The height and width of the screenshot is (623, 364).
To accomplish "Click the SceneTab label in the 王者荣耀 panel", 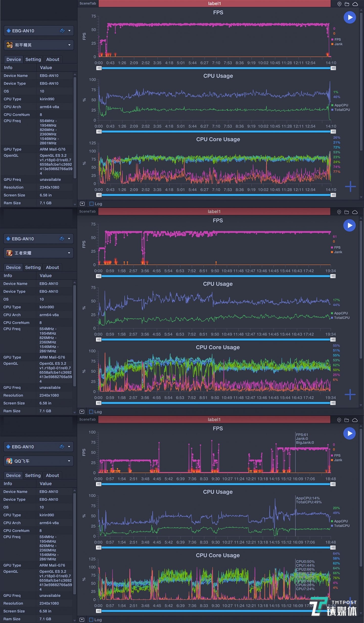I will pos(87,212).
